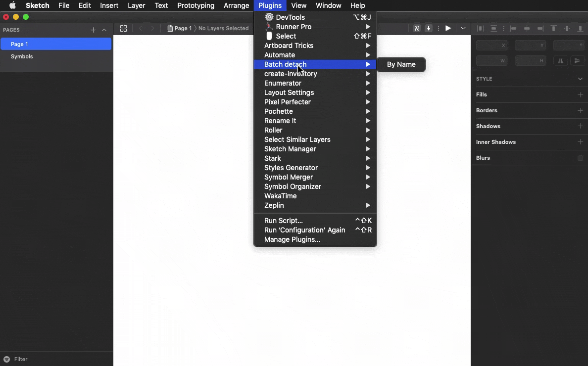Viewport: 588px width, 366px height.
Task: Toggle the Blurs checkbox
Action: 580,158
